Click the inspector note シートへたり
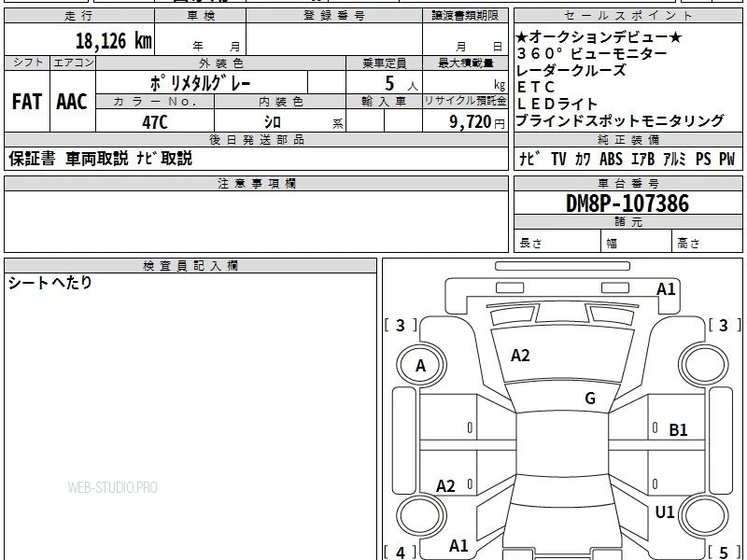 pyautogui.click(x=50, y=283)
